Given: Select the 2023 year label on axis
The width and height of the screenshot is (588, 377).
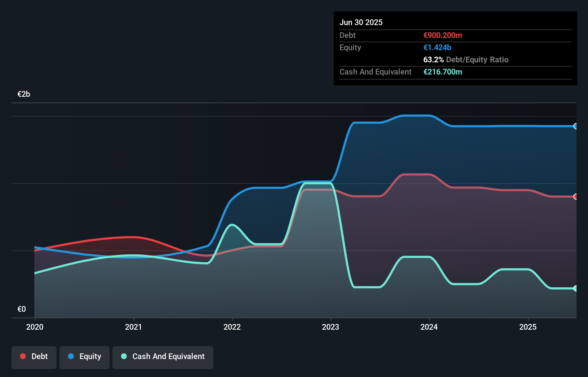Looking at the screenshot, I should tap(331, 327).
